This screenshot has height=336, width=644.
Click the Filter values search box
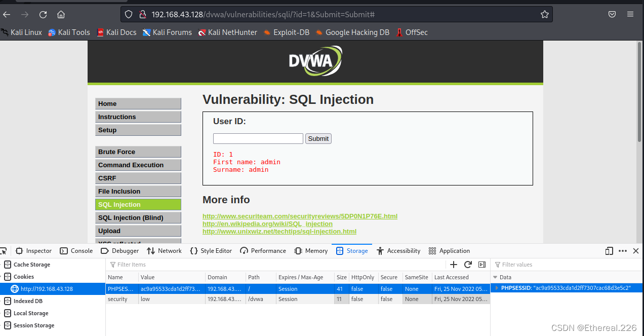coord(567,265)
